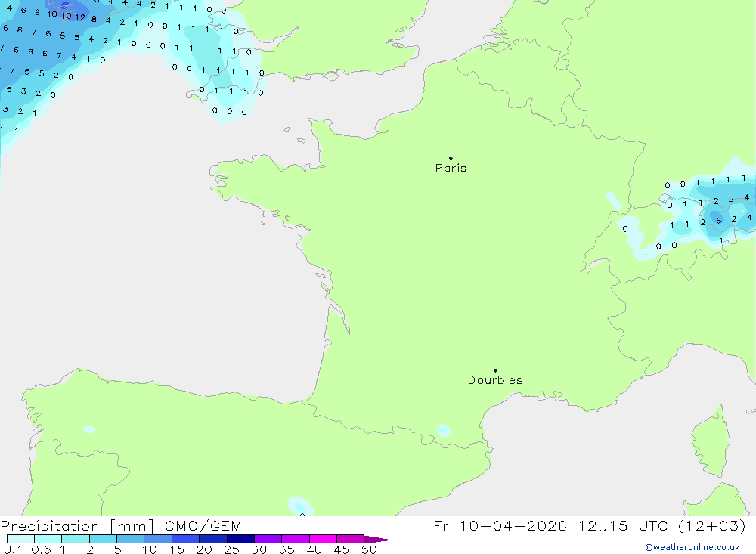This screenshot has width=756, height=554.
Task: Click the legend arrow tip above 50
Action: pyautogui.click(x=378, y=540)
